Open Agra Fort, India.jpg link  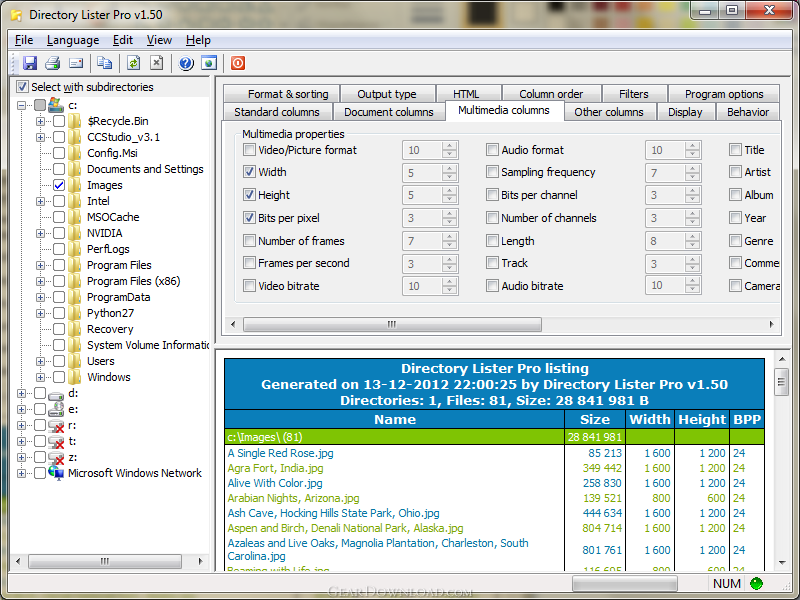[x=275, y=468]
